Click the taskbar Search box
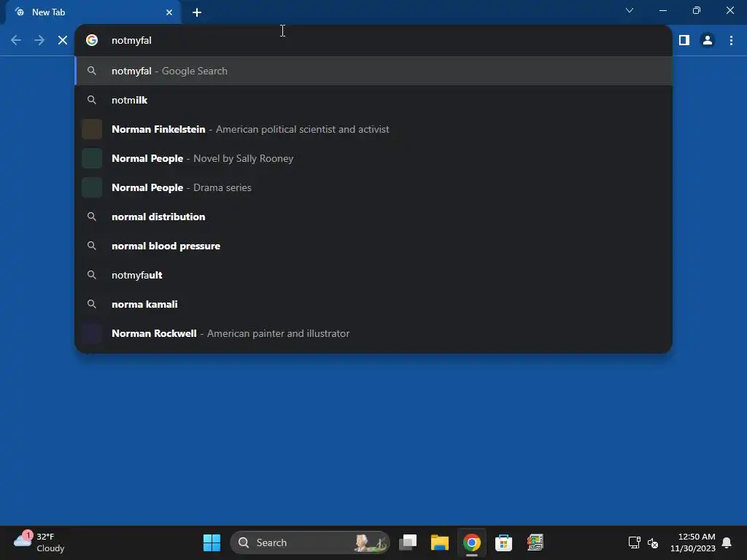Viewport: 747px width, 560px height. point(310,542)
